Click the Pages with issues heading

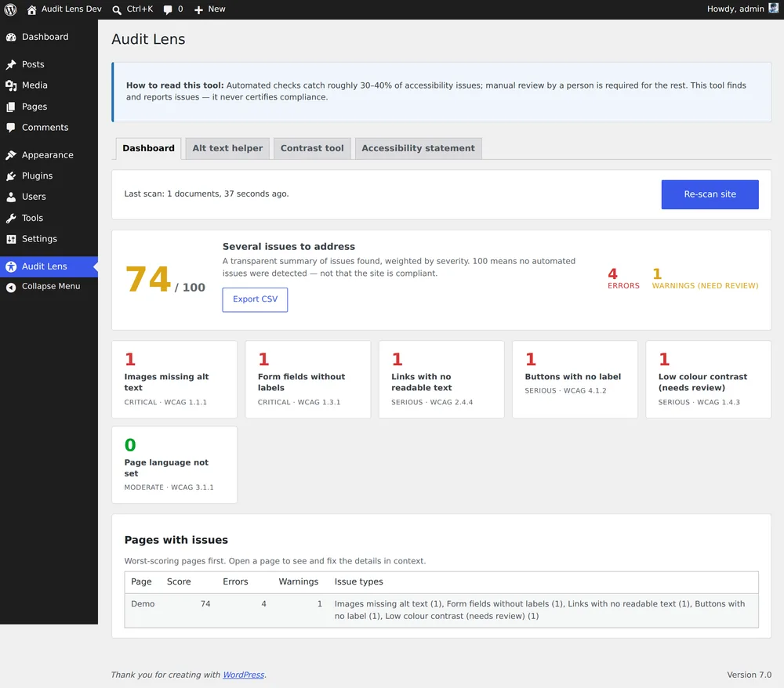coord(176,540)
